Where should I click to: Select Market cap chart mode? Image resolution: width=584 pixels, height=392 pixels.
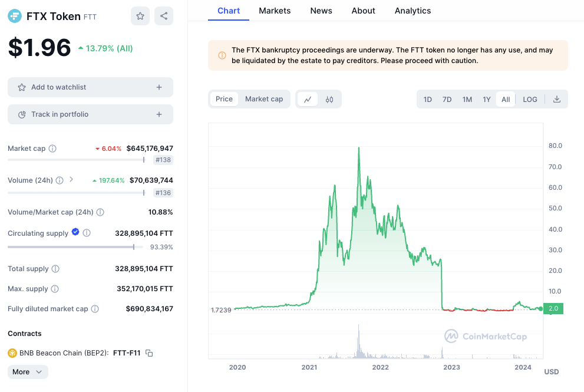(x=264, y=99)
